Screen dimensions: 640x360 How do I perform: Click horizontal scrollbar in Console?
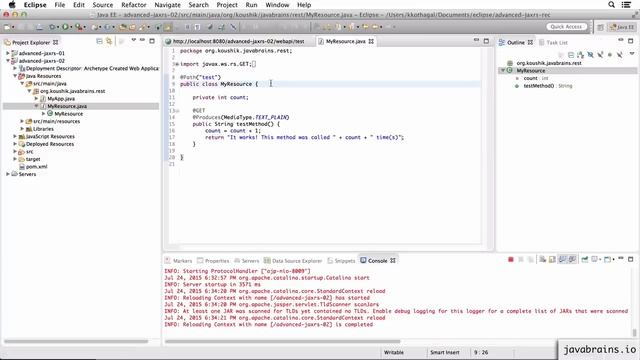[x=282, y=341]
